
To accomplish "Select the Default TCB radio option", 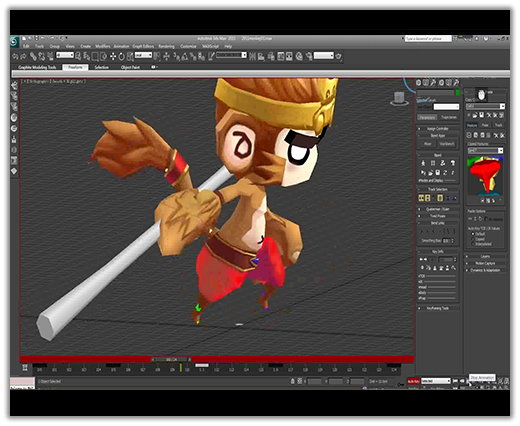I will click(473, 234).
